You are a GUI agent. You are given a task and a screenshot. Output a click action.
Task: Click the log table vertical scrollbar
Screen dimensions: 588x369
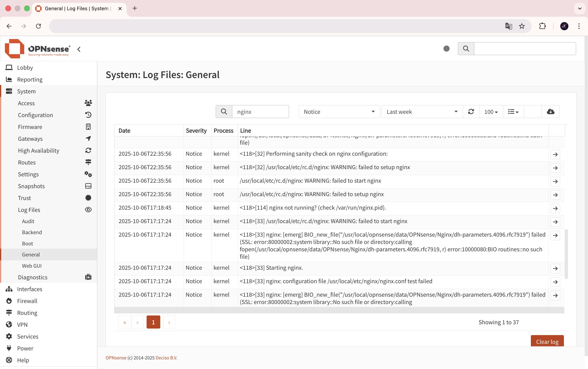point(566,254)
